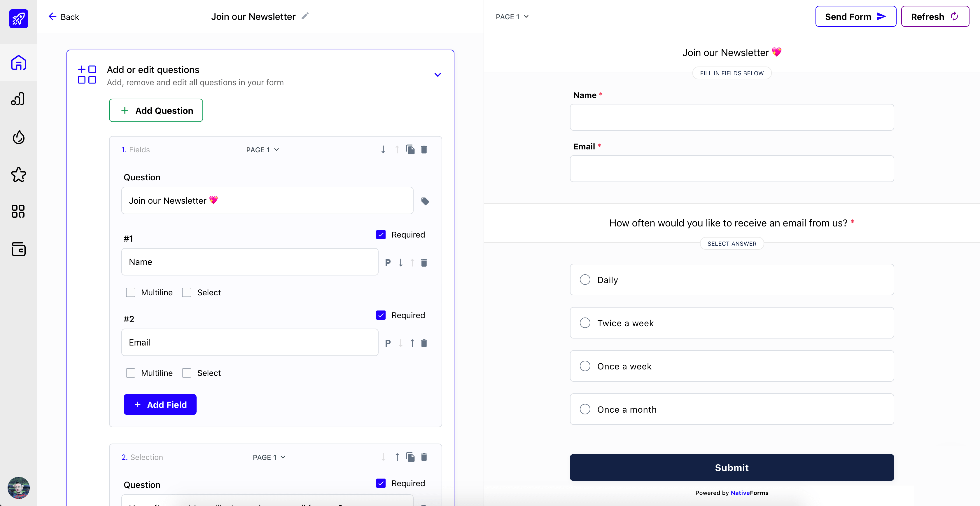Click the duplicate icon for Fields section
The width and height of the screenshot is (980, 506).
pyautogui.click(x=410, y=149)
